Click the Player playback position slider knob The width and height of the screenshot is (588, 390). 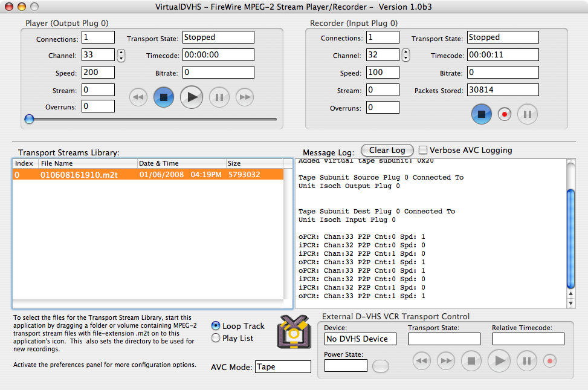(x=29, y=119)
